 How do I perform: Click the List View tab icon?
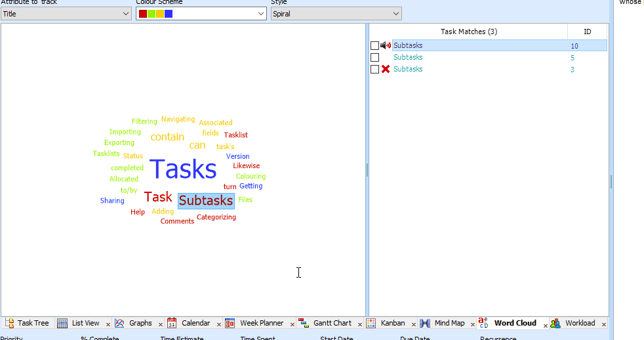click(x=62, y=323)
